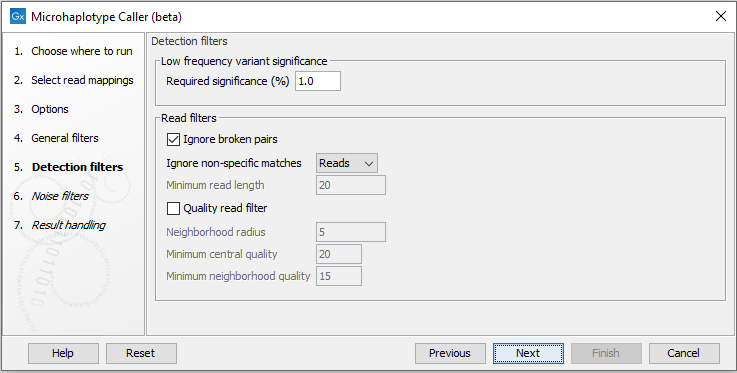Click the Reset button

click(141, 353)
